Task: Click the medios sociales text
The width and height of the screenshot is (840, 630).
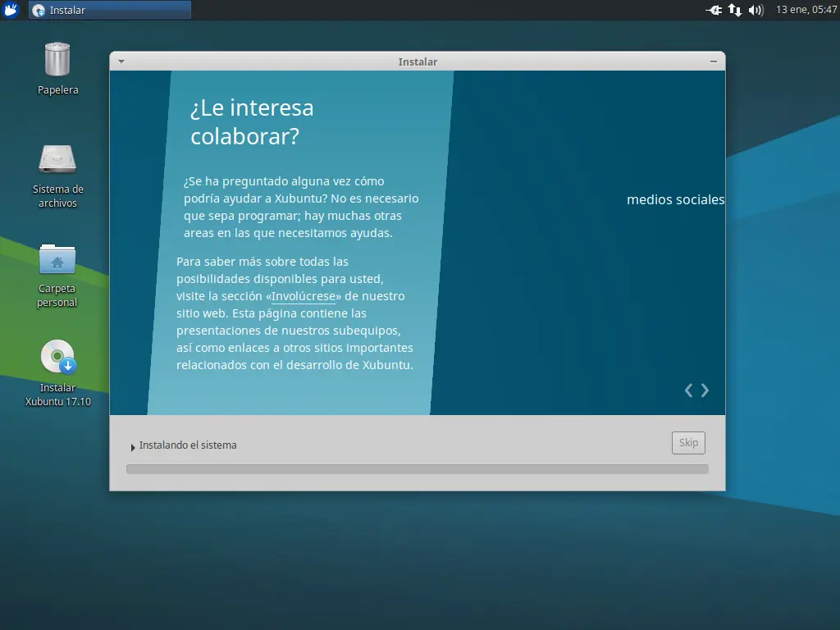Action: pyautogui.click(x=676, y=200)
